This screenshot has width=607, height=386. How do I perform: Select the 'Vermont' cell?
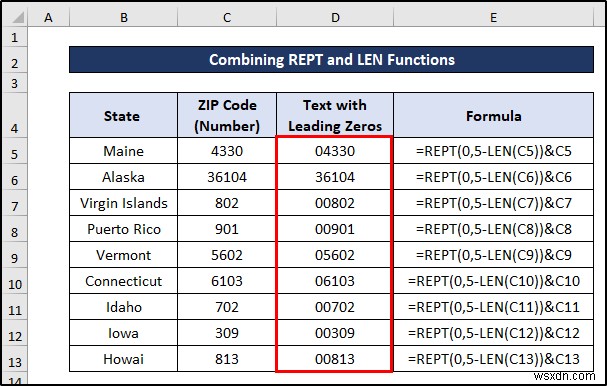click(123, 255)
